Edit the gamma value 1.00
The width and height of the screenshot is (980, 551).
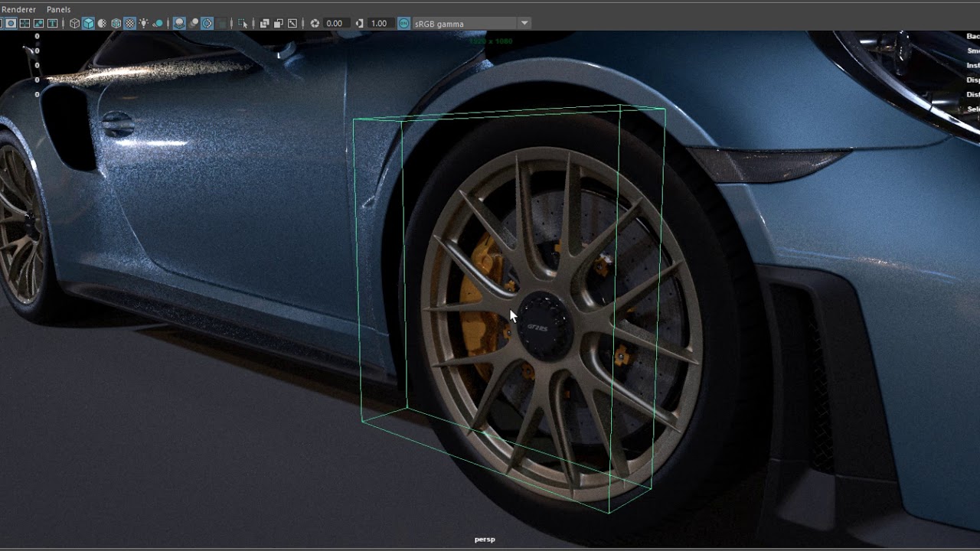[380, 24]
